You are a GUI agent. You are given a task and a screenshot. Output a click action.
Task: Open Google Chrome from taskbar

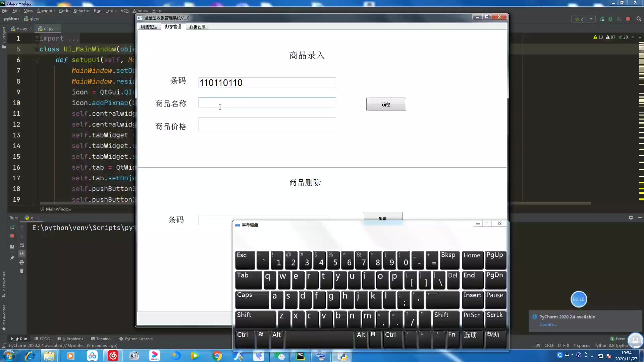217,356
